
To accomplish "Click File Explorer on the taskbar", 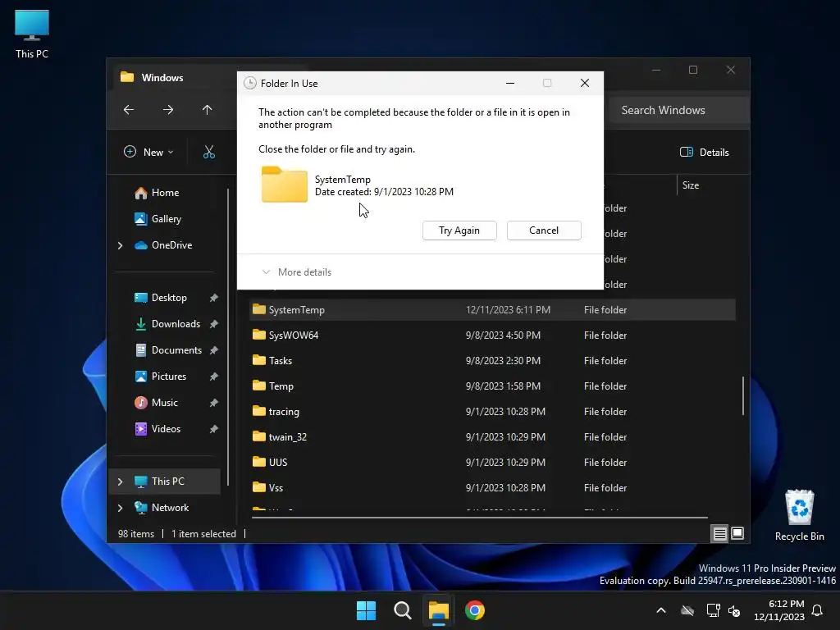I will click(438, 610).
